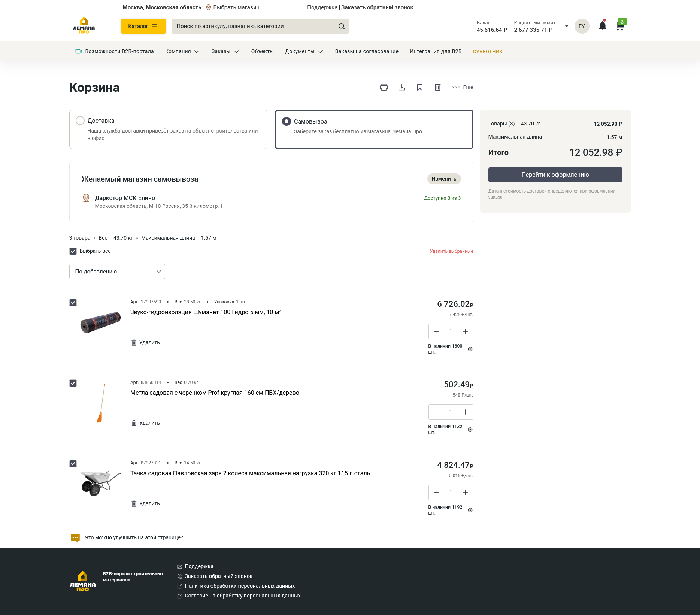Screen dimensions: 700x615
Task: Open footer Политика обработки персональных данных
Action: (x=240, y=586)
